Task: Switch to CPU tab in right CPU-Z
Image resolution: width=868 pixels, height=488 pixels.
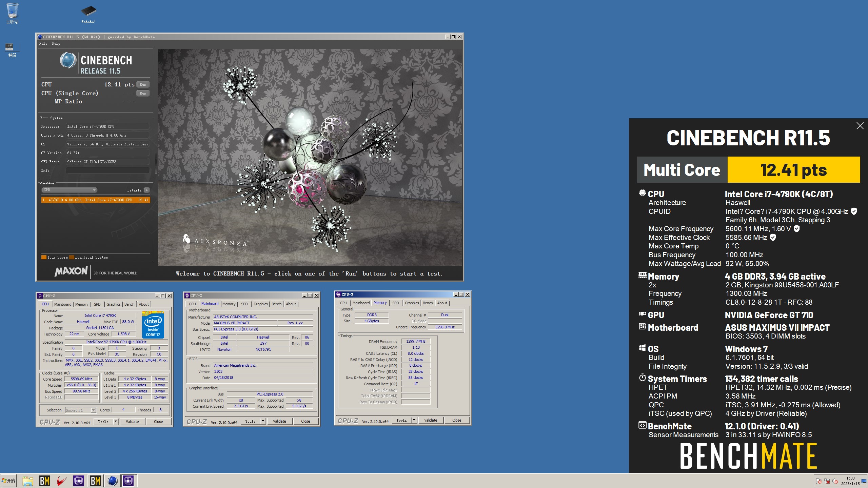Action: pyautogui.click(x=343, y=303)
